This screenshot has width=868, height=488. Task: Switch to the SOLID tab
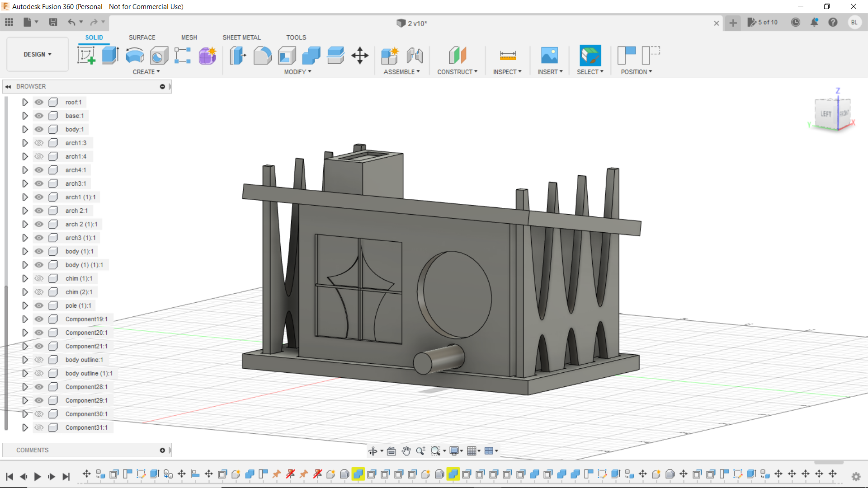point(94,38)
